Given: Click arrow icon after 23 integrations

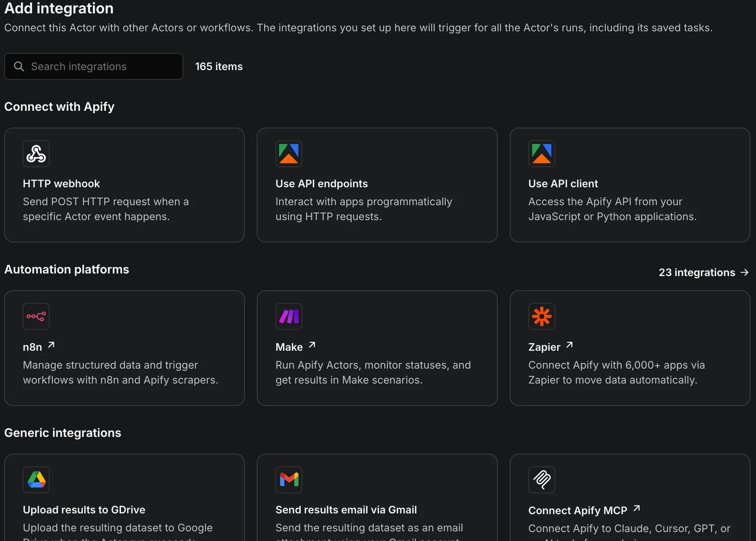Looking at the screenshot, I should click(x=745, y=273).
